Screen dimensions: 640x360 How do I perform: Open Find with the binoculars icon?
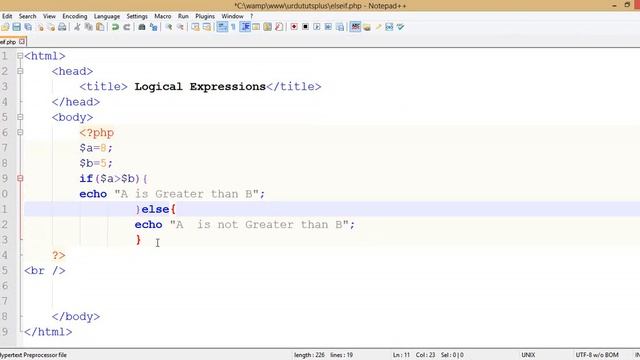click(142, 27)
